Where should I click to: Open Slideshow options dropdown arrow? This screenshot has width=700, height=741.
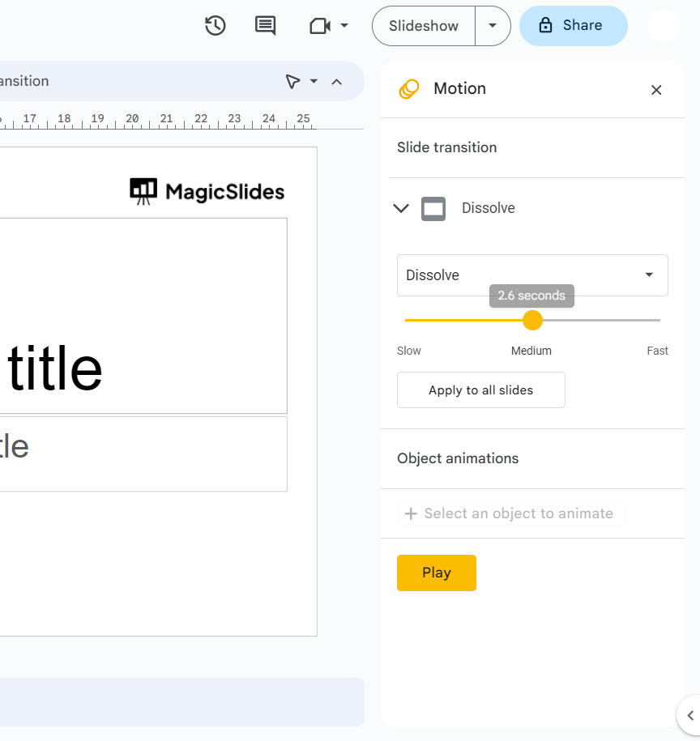pyautogui.click(x=493, y=26)
